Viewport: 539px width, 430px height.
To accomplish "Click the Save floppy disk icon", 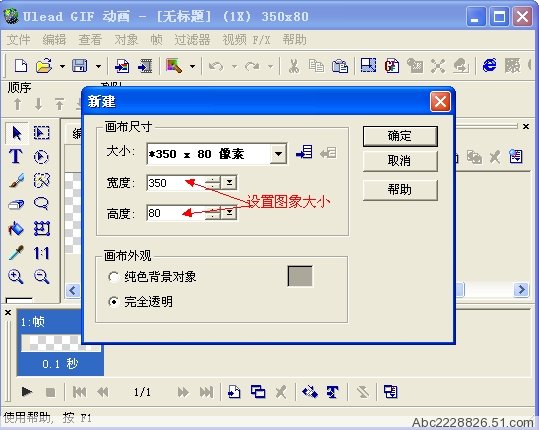I will point(79,65).
